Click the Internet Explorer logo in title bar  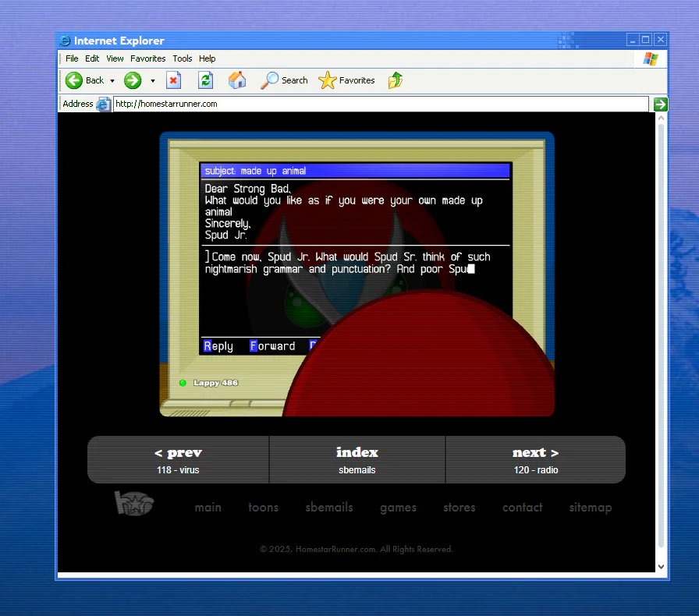(x=65, y=41)
